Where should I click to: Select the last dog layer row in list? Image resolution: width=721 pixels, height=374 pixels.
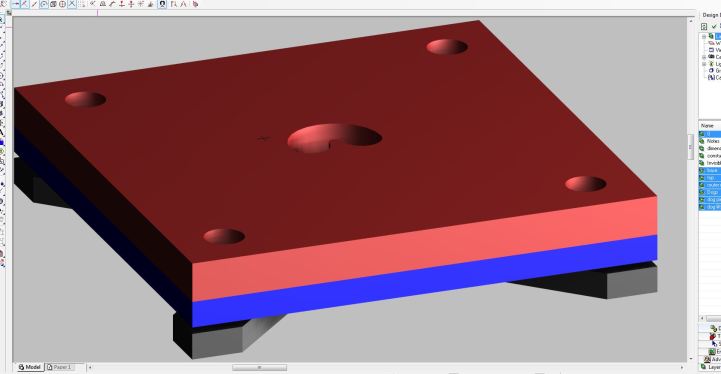[x=710, y=207]
